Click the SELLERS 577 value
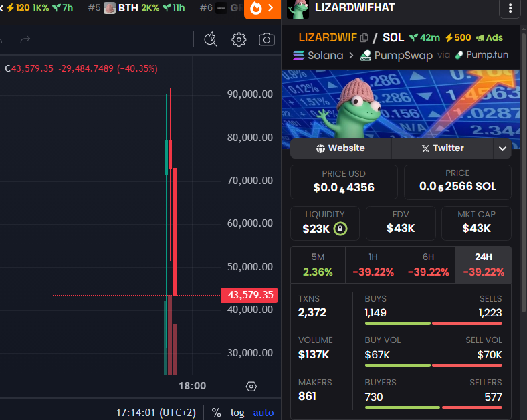This screenshot has width=527, height=420. (493, 397)
